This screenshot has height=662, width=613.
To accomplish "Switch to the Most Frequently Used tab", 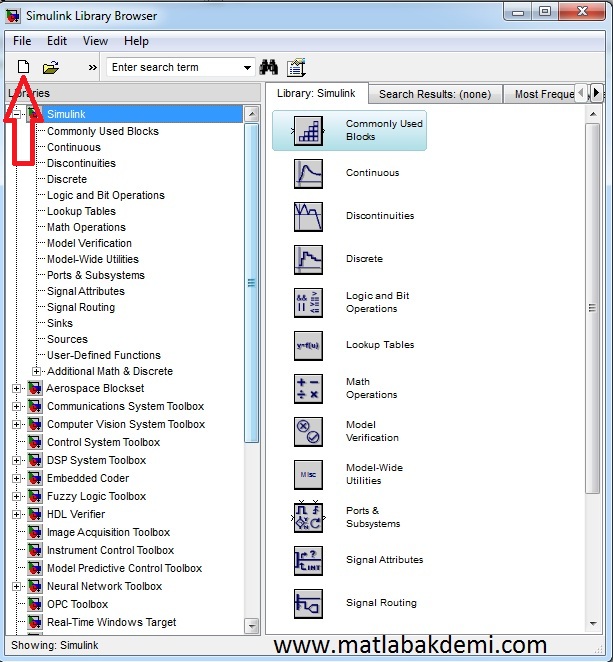I will click(539, 94).
